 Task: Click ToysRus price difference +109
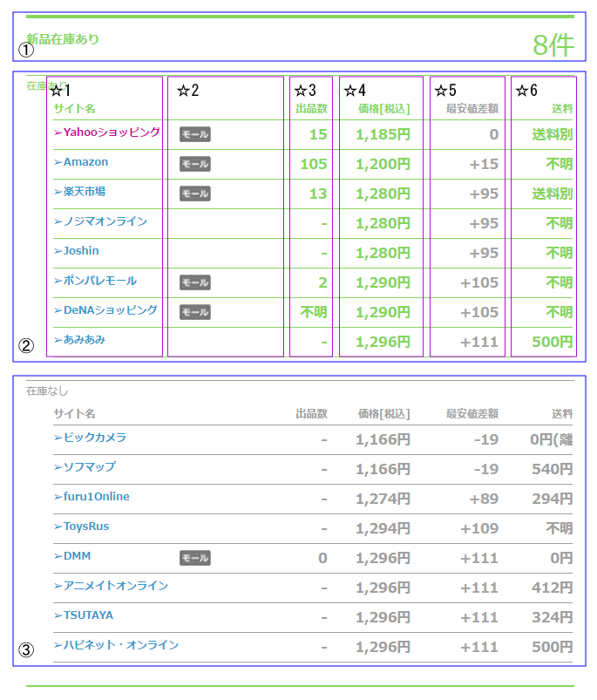click(479, 528)
